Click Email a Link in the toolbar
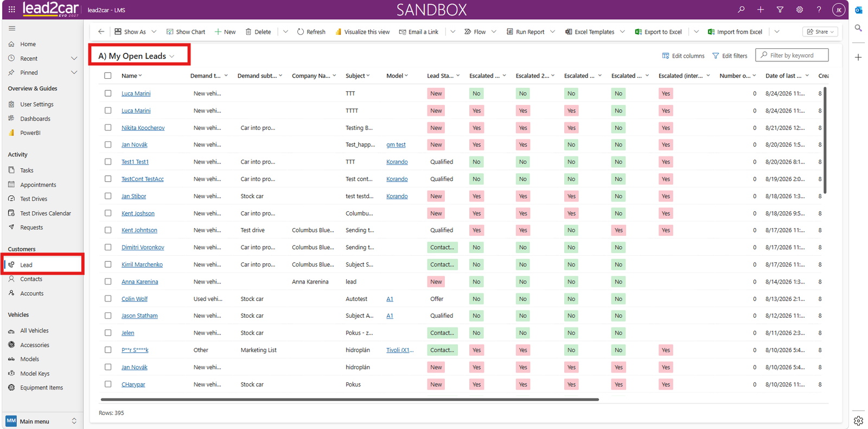 coord(419,31)
